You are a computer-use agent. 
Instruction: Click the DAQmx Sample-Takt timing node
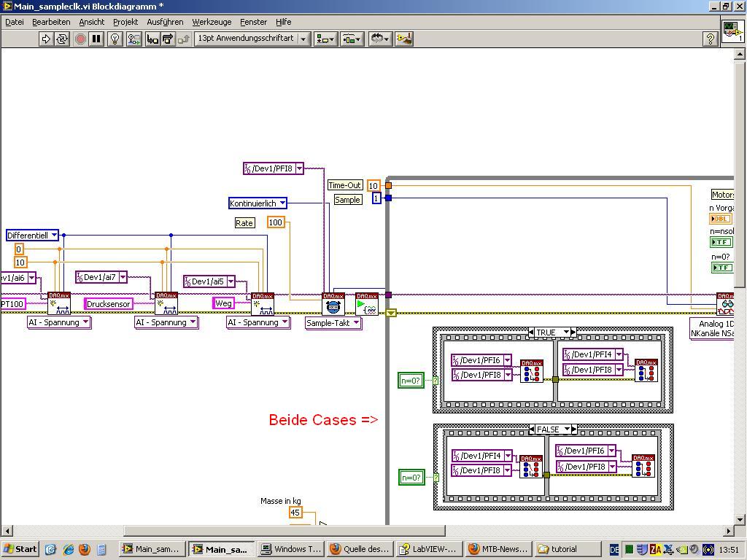(x=333, y=304)
